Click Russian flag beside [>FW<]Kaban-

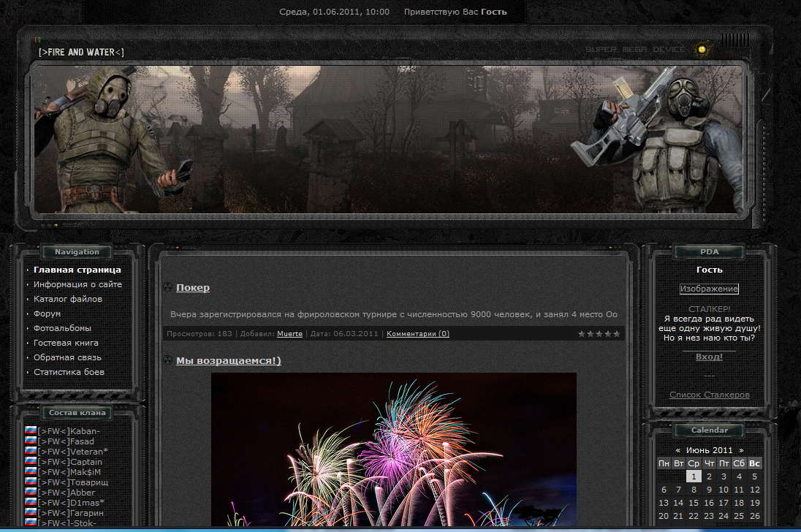tap(31, 430)
